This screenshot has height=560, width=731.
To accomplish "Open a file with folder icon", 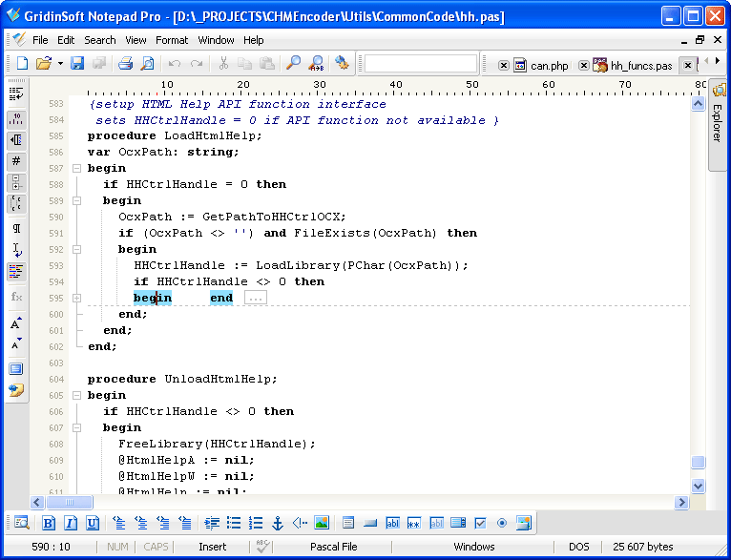I will pos(43,63).
